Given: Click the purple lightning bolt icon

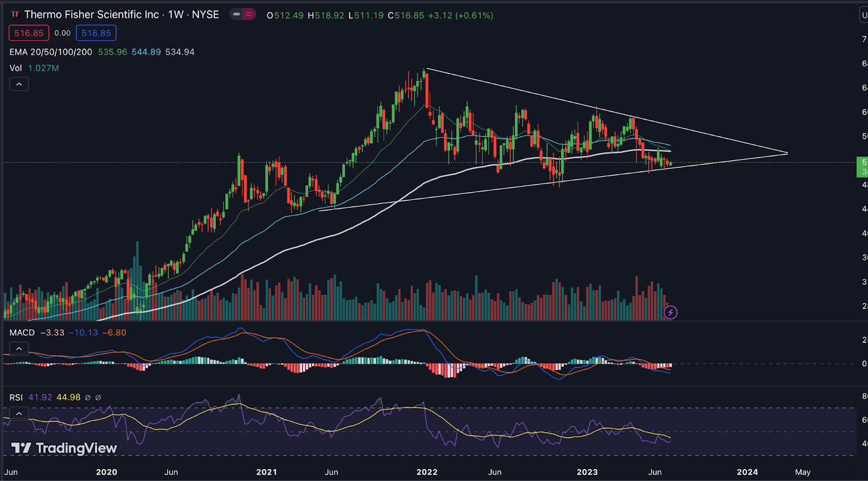Looking at the screenshot, I should (x=671, y=312).
